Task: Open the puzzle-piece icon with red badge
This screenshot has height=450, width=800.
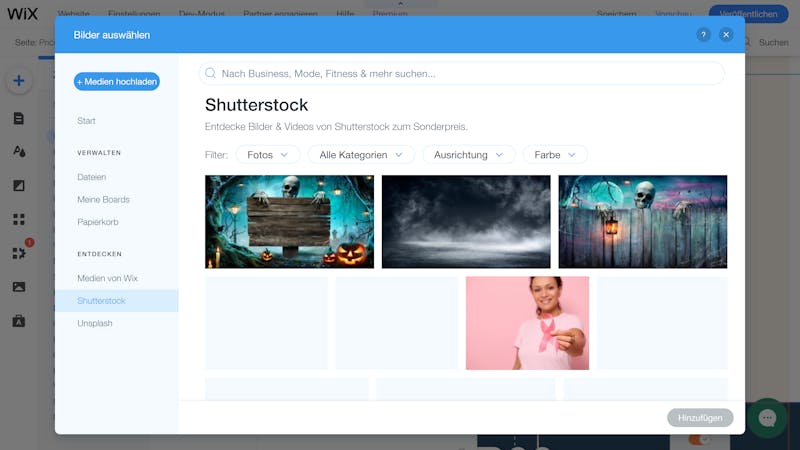Action: (19, 253)
